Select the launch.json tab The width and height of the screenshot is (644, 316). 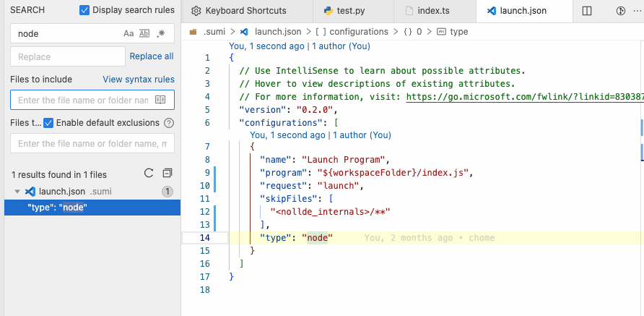pos(524,11)
